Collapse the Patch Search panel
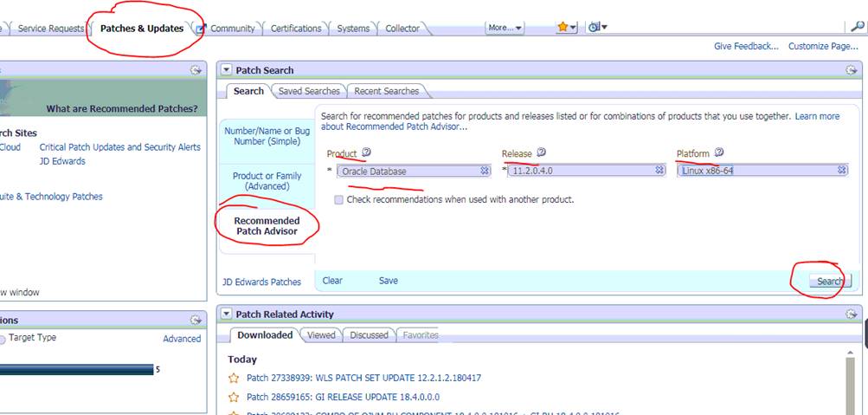868x415 pixels. point(226,70)
